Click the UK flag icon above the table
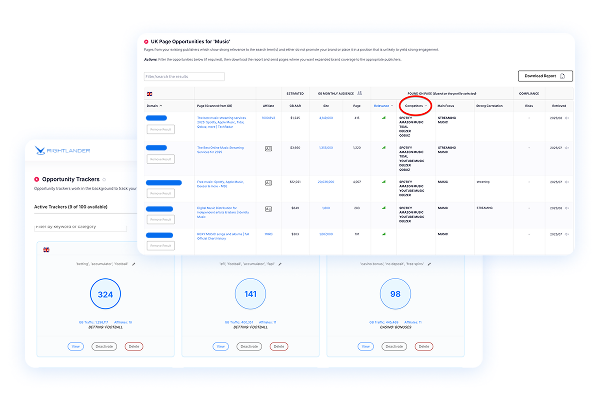Viewport: 600px width, 400px height. [x=149, y=92]
